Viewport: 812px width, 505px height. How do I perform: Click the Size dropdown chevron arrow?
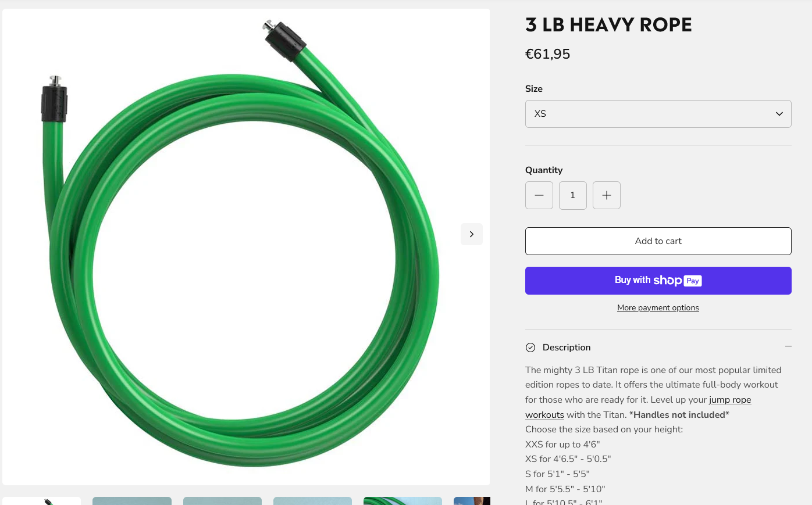click(779, 114)
